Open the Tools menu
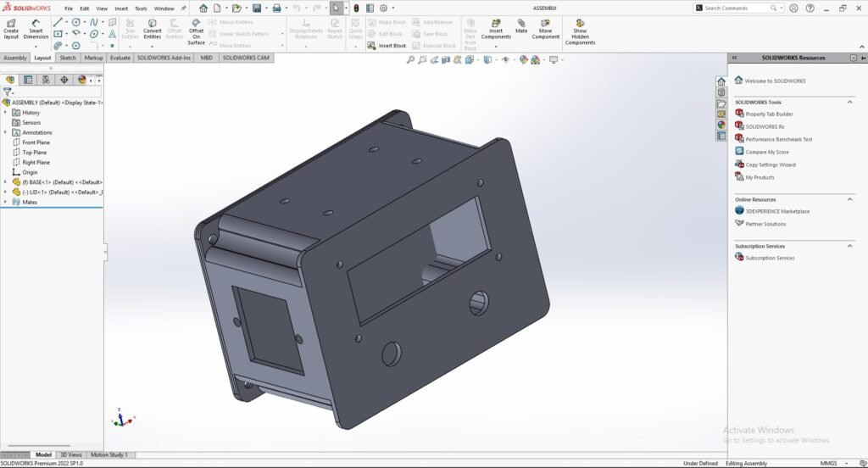Screen dimensions: 868x468 (x=141, y=8)
